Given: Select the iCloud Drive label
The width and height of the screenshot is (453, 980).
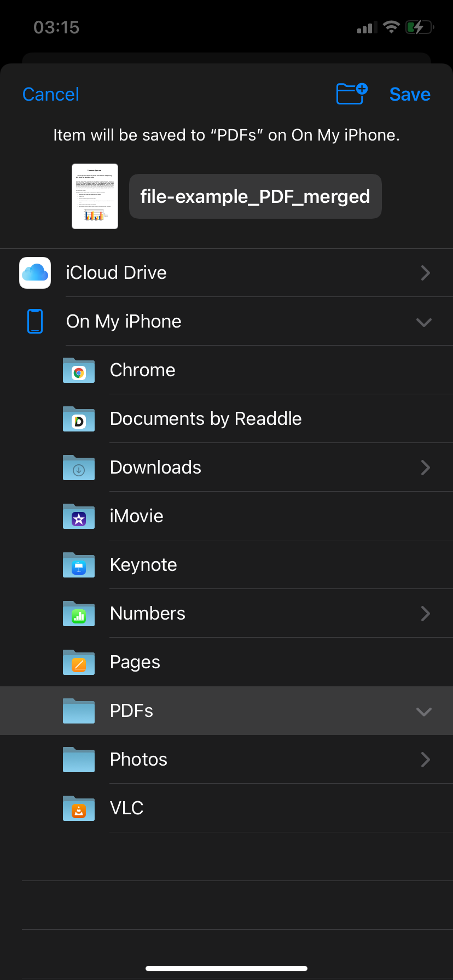Looking at the screenshot, I should click(116, 273).
